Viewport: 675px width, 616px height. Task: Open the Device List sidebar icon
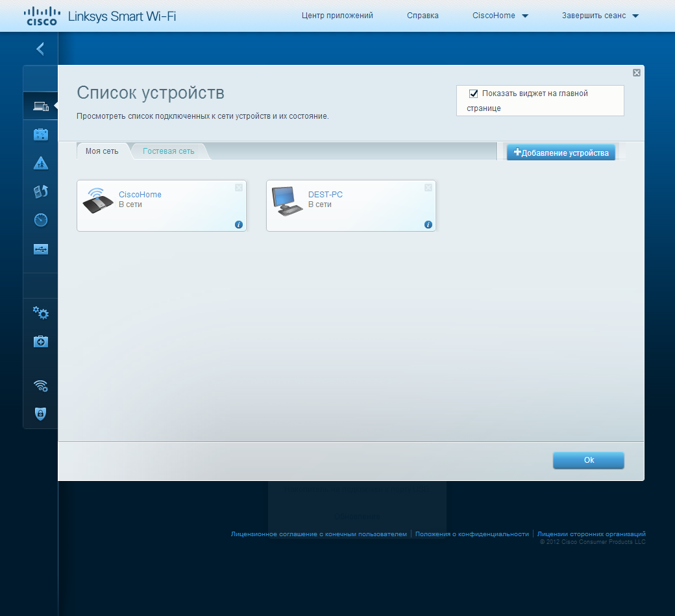point(41,106)
